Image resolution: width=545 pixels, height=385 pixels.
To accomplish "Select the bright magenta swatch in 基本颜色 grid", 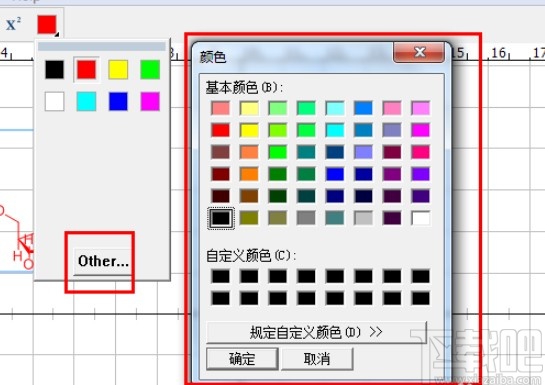I will (x=421, y=130).
